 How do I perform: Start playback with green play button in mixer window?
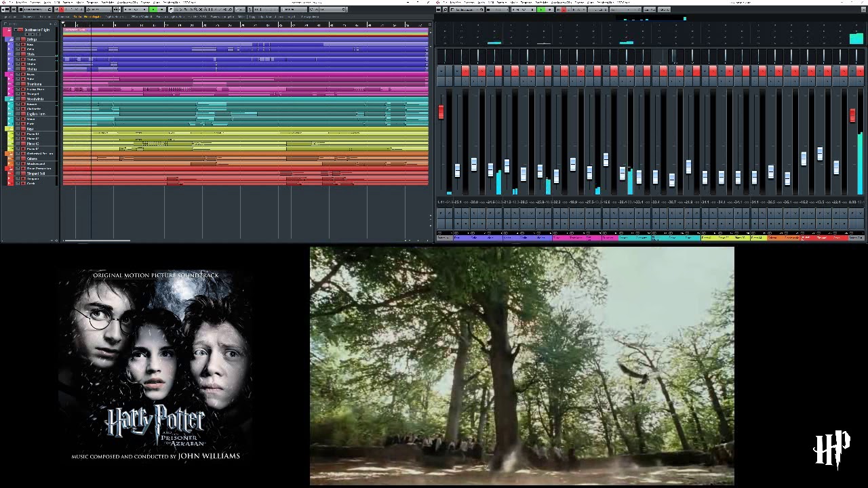[x=540, y=9]
